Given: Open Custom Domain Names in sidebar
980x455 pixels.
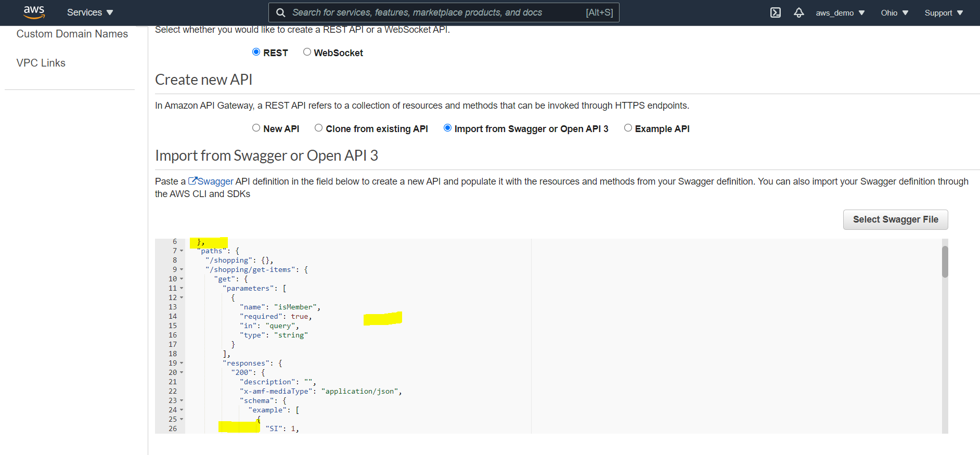Looking at the screenshot, I should (x=72, y=34).
